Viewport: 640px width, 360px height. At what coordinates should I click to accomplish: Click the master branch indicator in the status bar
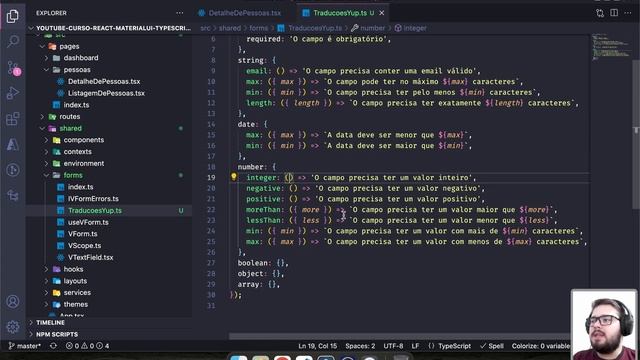pos(24,346)
